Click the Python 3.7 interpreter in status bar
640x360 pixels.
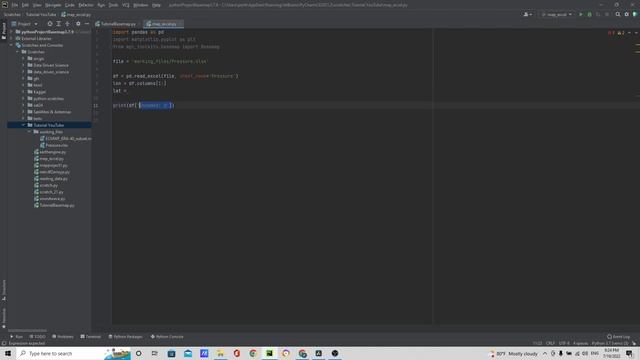(610, 343)
